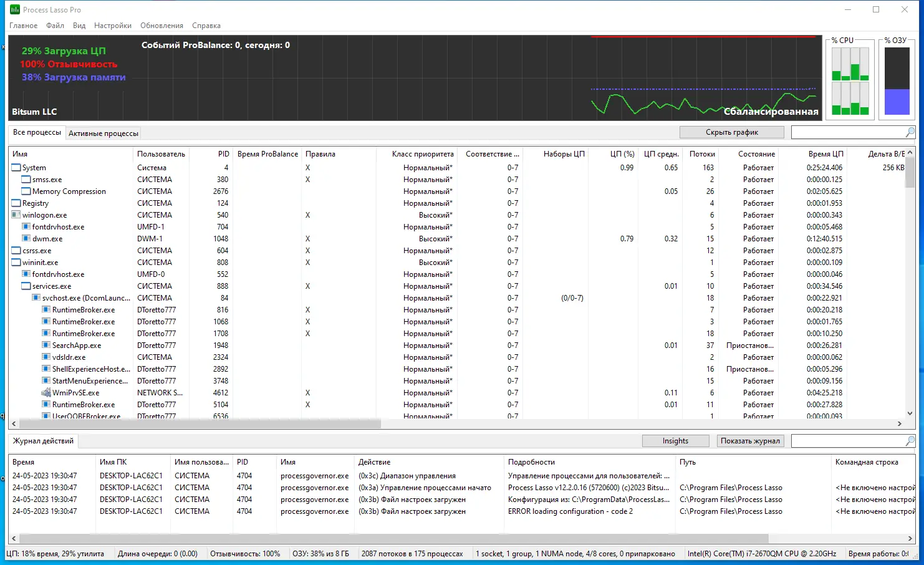The height and width of the screenshot is (565, 924).
Task: Click the Длина очереди status bar entry
Action: [x=158, y=554]
